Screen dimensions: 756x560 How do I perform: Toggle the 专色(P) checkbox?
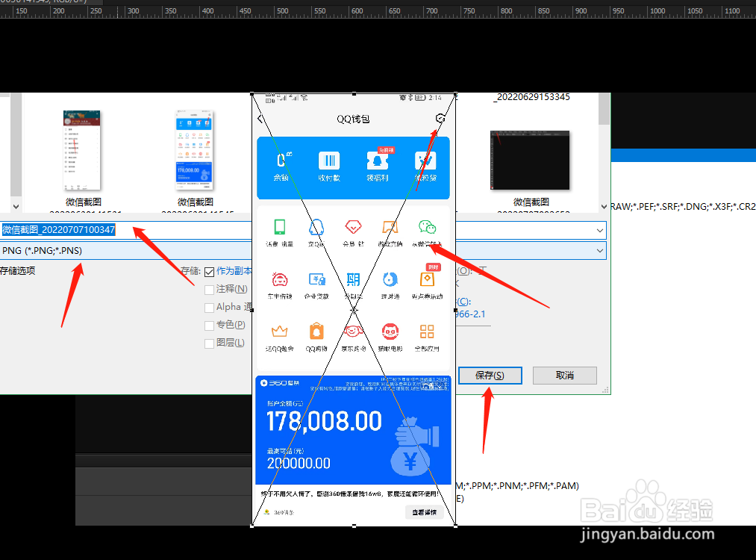[x=209, y=326]
